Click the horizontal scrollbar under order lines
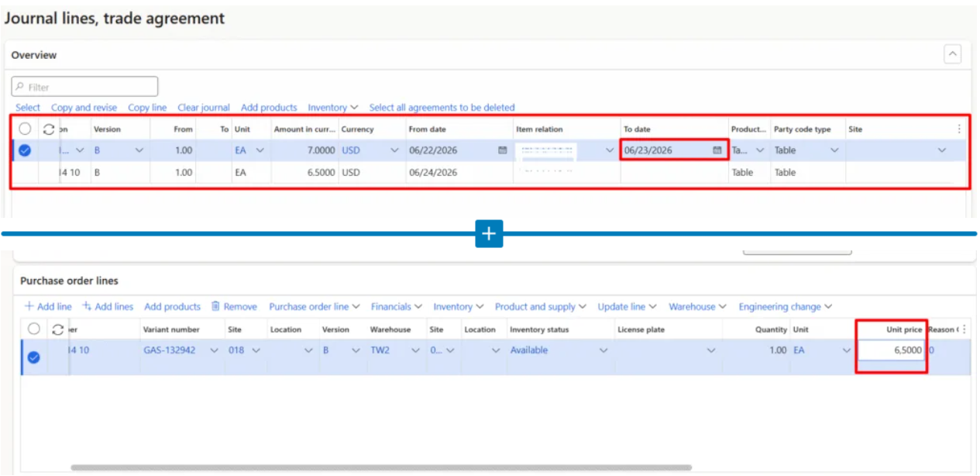Image resolution: width=980 pixels, height=476 pixels. coord(380,467)
